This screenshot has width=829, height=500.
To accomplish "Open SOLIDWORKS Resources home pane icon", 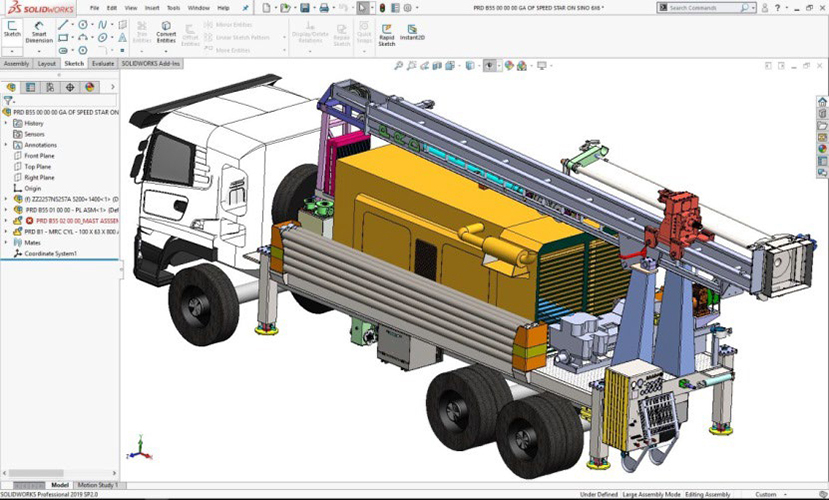I will pyautogui.click(x=822, y=102).
